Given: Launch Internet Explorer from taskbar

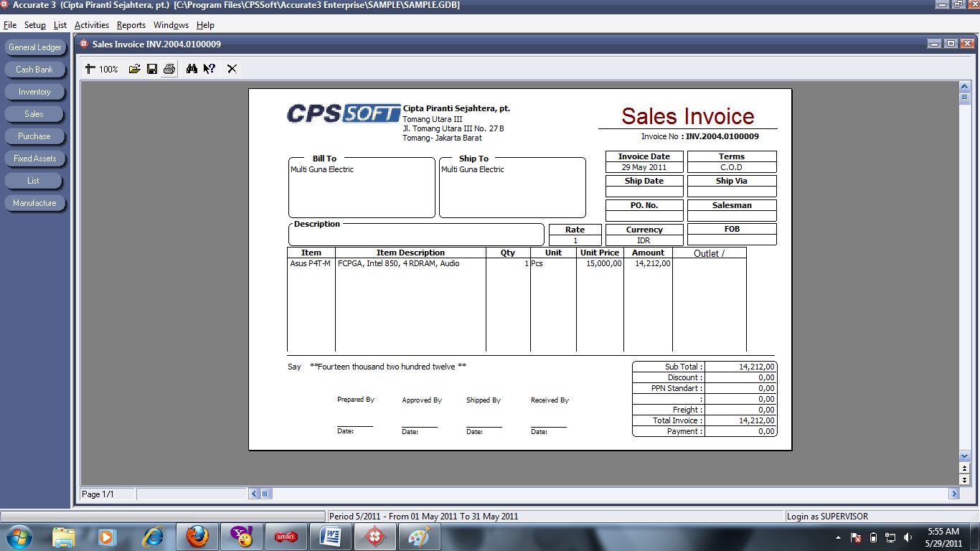Looking at the screenshot, I should 153,537.
